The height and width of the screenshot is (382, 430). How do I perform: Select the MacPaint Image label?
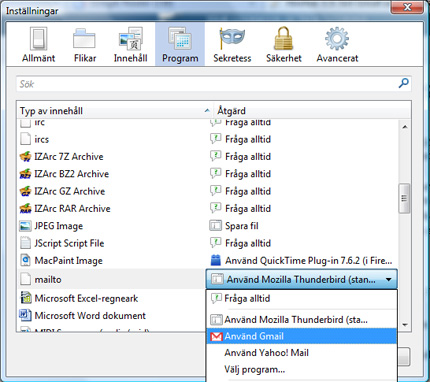68,261
